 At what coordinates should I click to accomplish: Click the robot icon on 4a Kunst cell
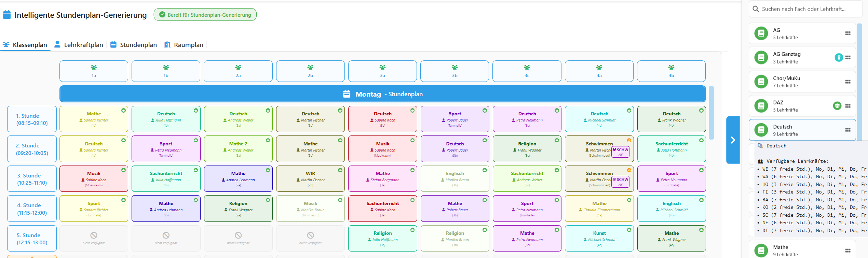tap(629, 230)
